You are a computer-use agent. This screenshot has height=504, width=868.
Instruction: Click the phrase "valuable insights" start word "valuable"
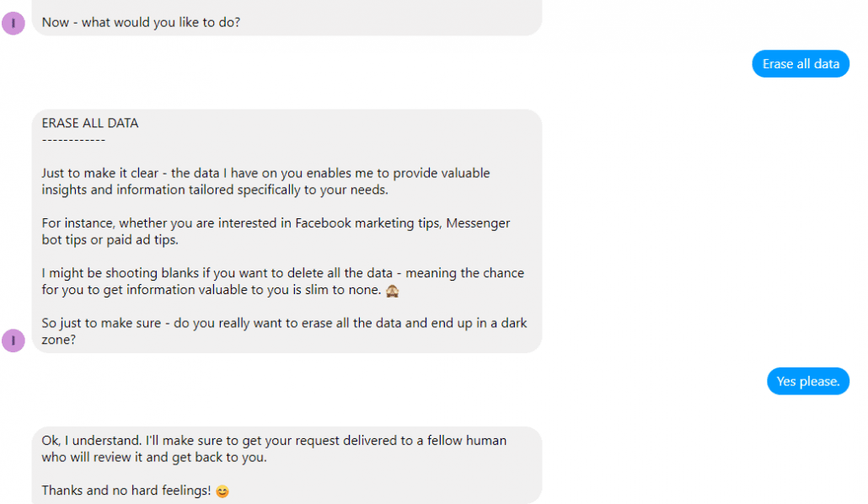pos(463,173)
